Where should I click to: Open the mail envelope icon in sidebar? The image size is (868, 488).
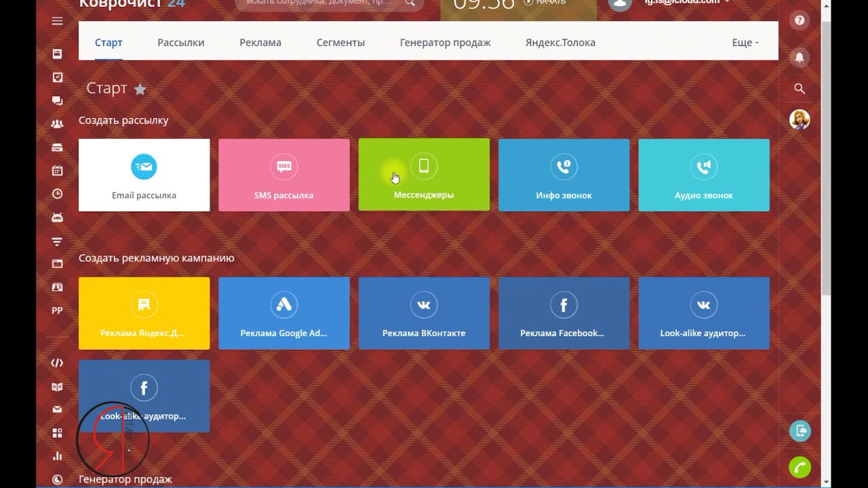(x=57, y=409)
